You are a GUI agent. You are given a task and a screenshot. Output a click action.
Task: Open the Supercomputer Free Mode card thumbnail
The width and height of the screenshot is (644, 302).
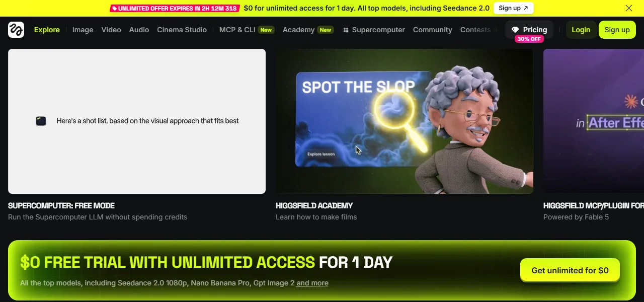(x=137, y=121)
